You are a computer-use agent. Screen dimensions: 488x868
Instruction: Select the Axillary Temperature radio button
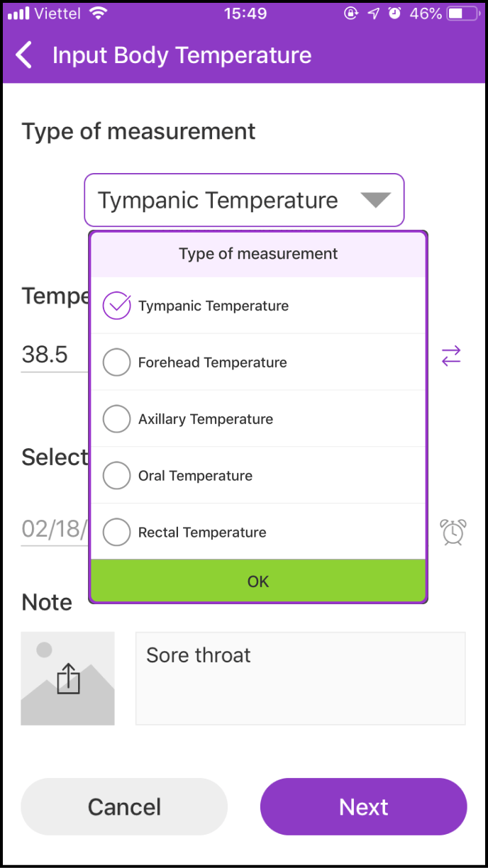point(117,419)
